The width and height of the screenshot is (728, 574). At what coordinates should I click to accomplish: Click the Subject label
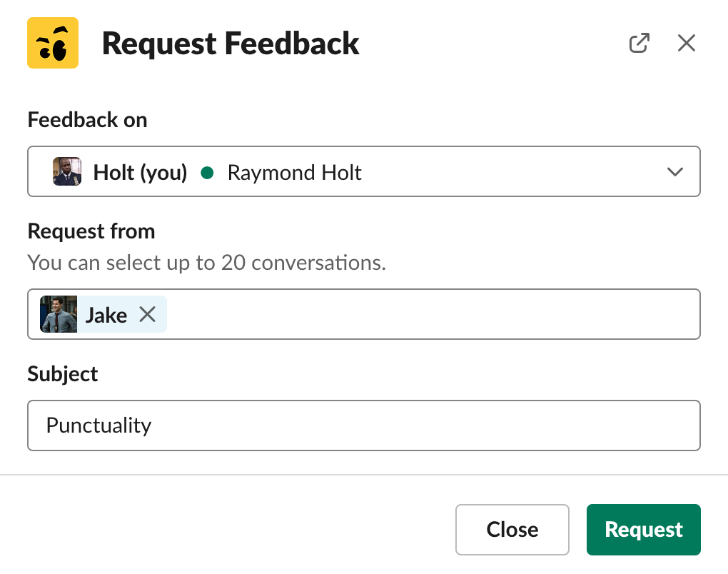pos(63,374)
